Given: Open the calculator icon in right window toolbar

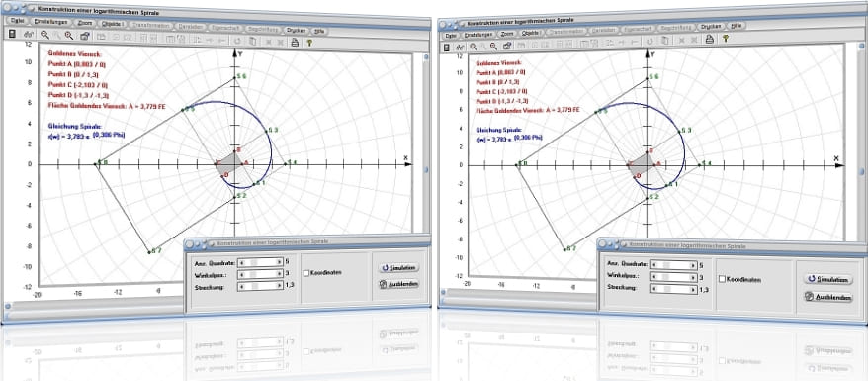Looking at the screenshot, I should [447, 48].
